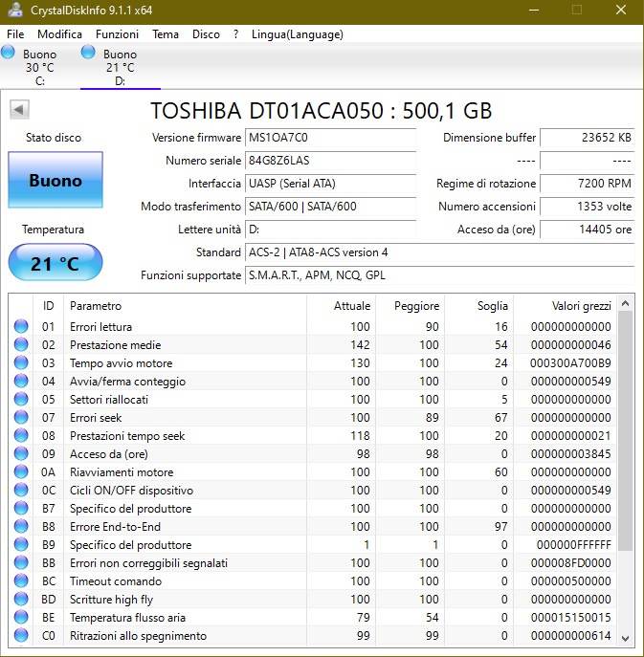The height and width of the screenshot is (657, 644).
Task: Click status orb for B9 Specifico del produttore row
Action: coord(21,544)
